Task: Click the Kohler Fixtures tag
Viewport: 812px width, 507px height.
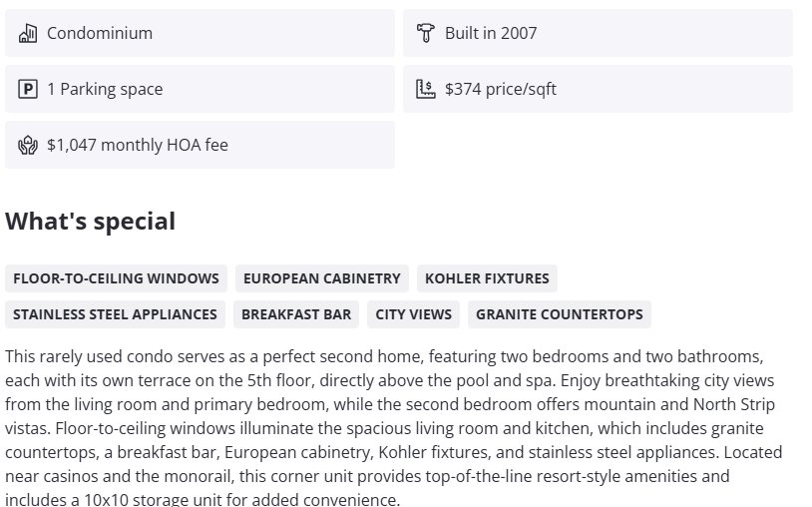Action: tap(487, 278)
